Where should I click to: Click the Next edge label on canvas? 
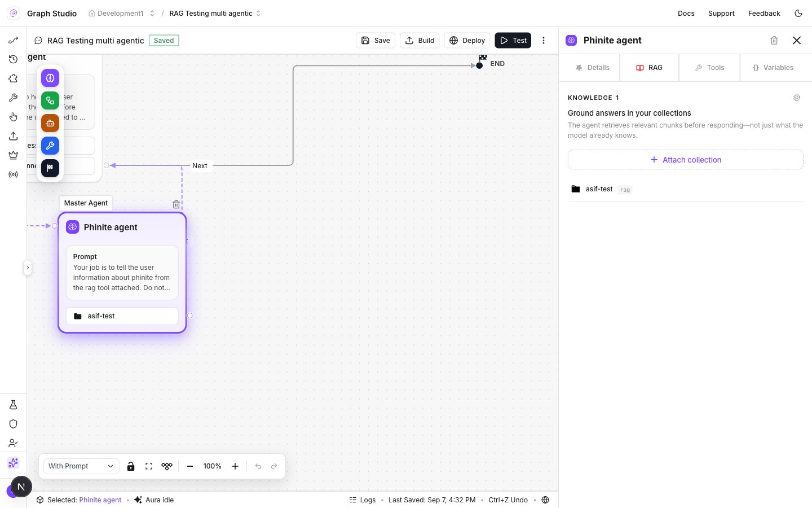(x=200, y=166)
